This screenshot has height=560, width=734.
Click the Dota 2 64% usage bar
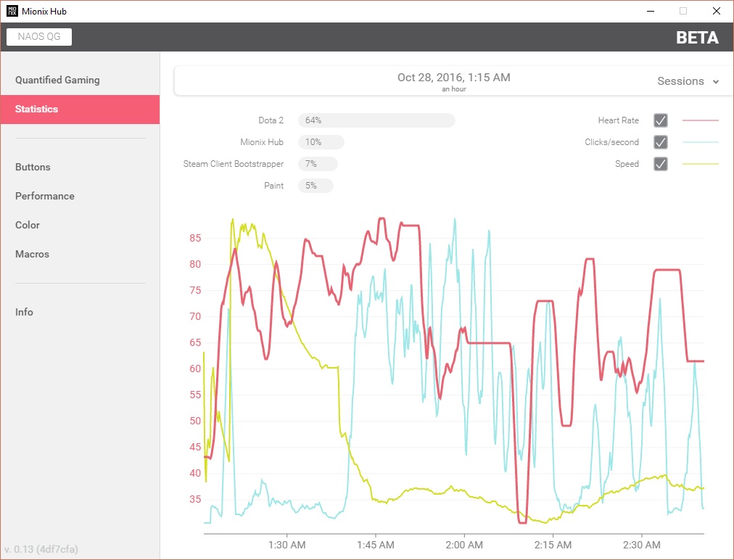[x=376, y=120]
